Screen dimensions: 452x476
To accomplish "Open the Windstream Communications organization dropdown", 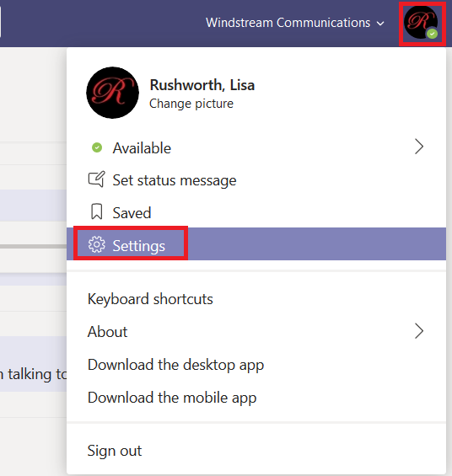I will pos(295,23).
